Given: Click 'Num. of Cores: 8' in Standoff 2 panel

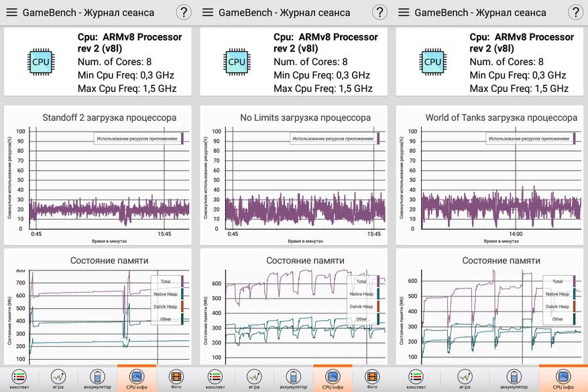Looking at the screenshot, I should point(115,62).
